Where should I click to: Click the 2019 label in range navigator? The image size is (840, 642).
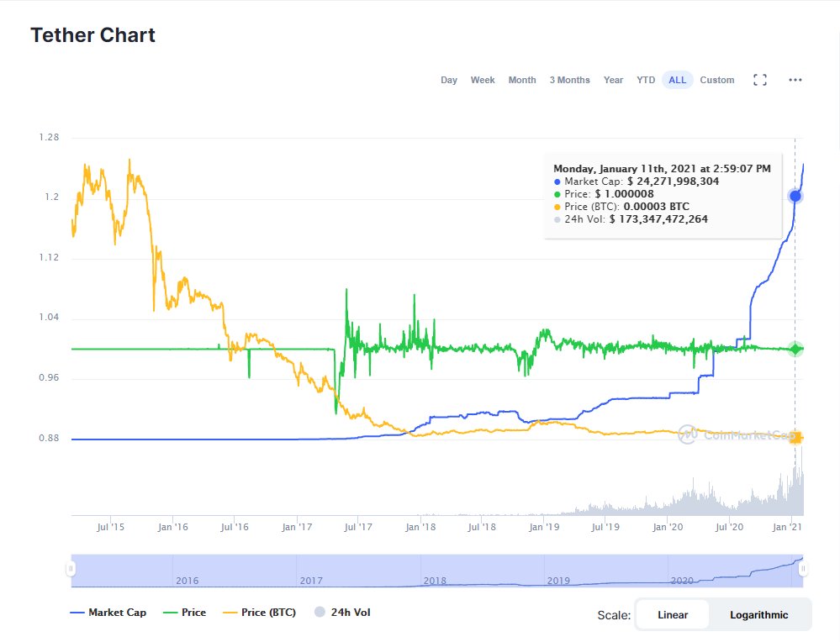558,581
